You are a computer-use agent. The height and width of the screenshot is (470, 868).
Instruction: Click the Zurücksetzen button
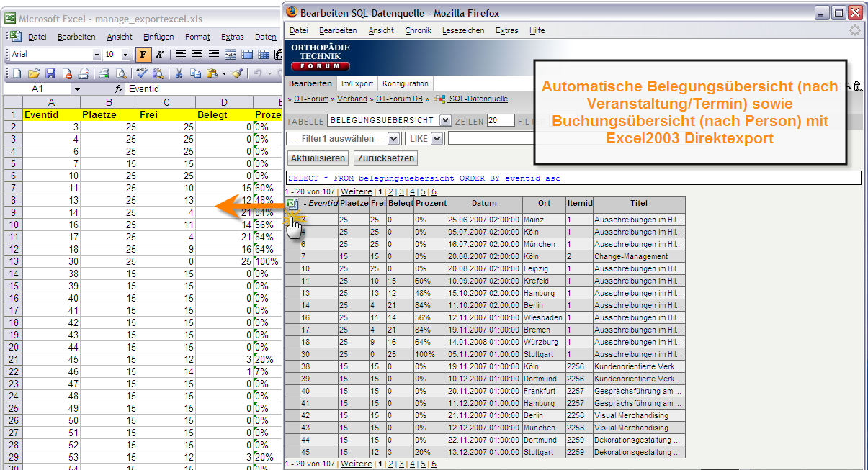pyautogui.click(x=385, y=158)
